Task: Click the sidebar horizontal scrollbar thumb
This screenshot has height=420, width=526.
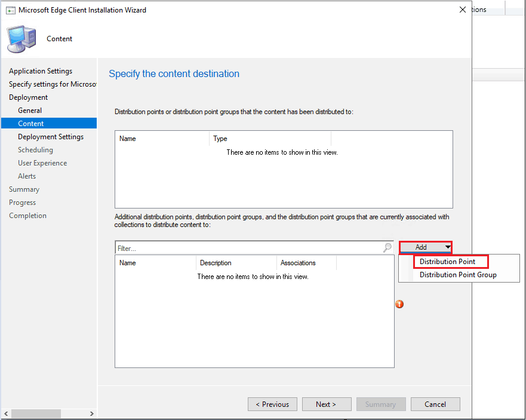Action: coord(36,413)
